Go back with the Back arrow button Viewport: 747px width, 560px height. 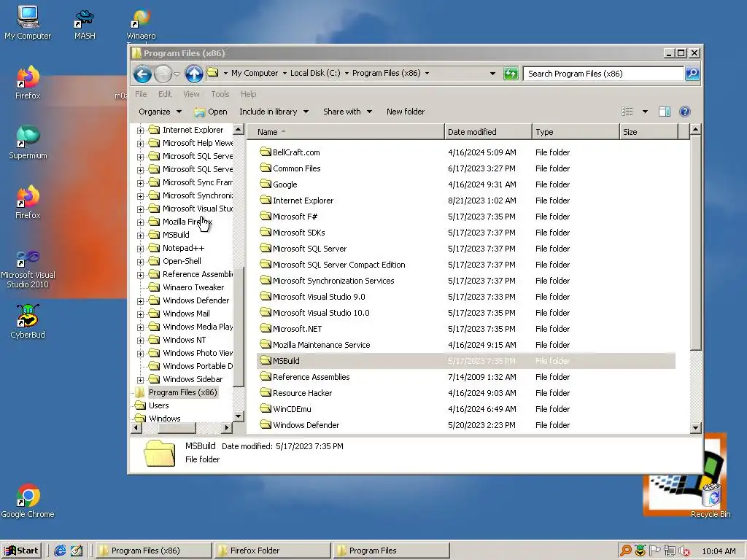142,74
